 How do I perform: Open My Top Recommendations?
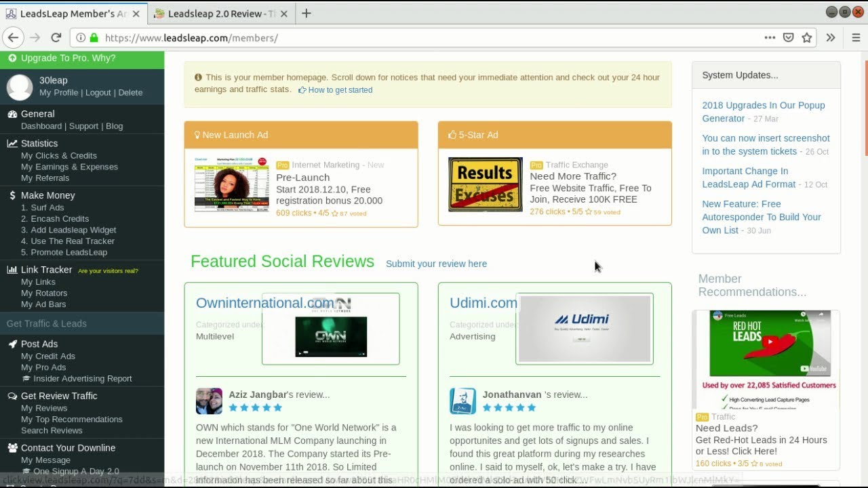point(72,420)
